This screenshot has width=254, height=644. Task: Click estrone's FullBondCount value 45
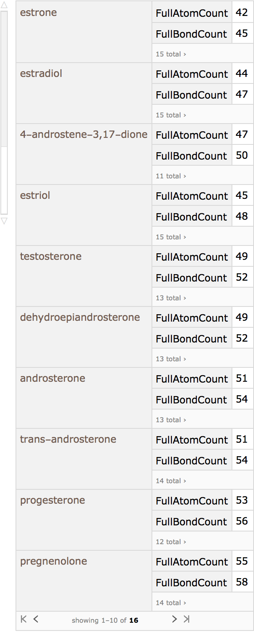(242, 34)
